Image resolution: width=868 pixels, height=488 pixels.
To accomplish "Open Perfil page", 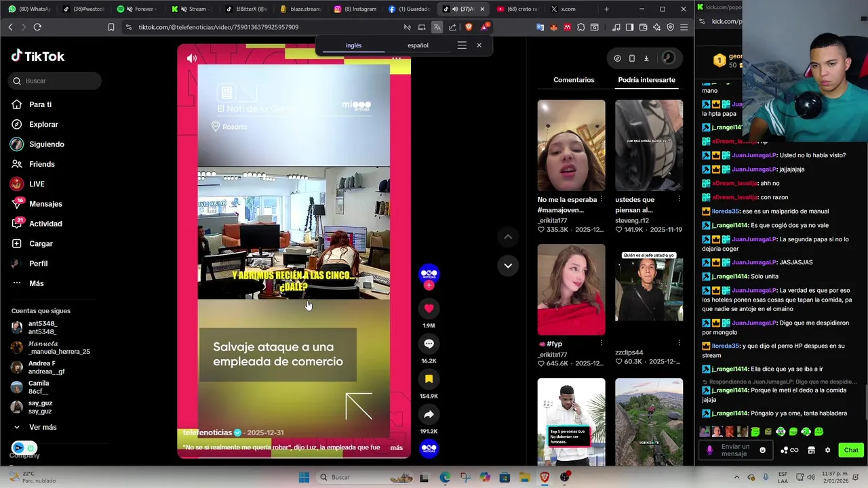I will (x=38, y=264).
